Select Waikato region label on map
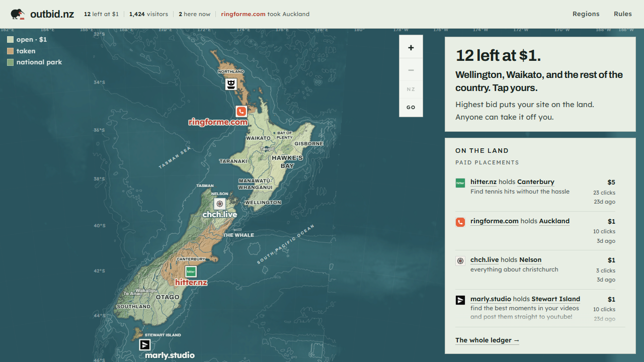 [258, 138]
